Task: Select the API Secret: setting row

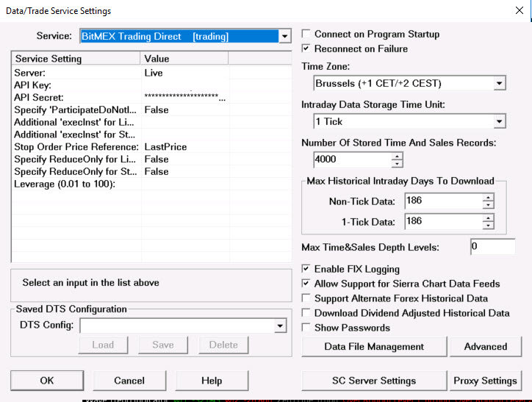Action: 151,97
